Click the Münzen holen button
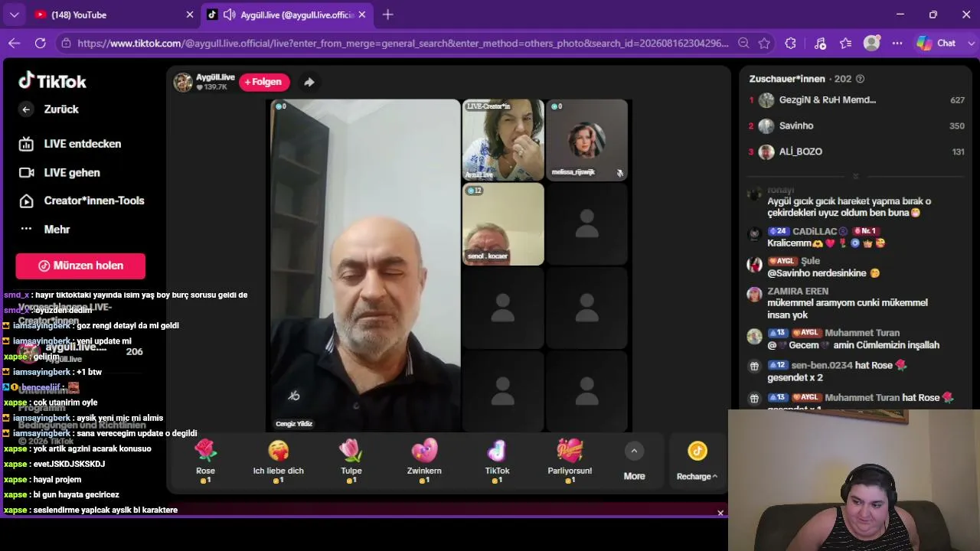The image size is (980, 551). point(80,266)
